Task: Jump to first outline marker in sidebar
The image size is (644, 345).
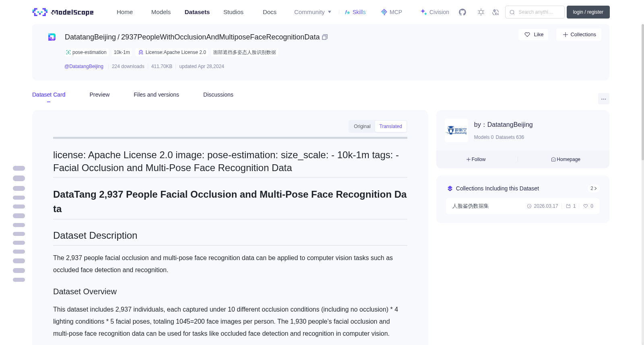Action: tap(19, 168)
